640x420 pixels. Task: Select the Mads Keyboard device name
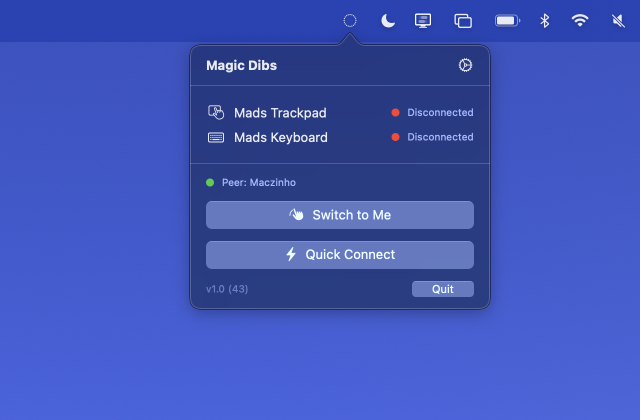click(280, 138)
